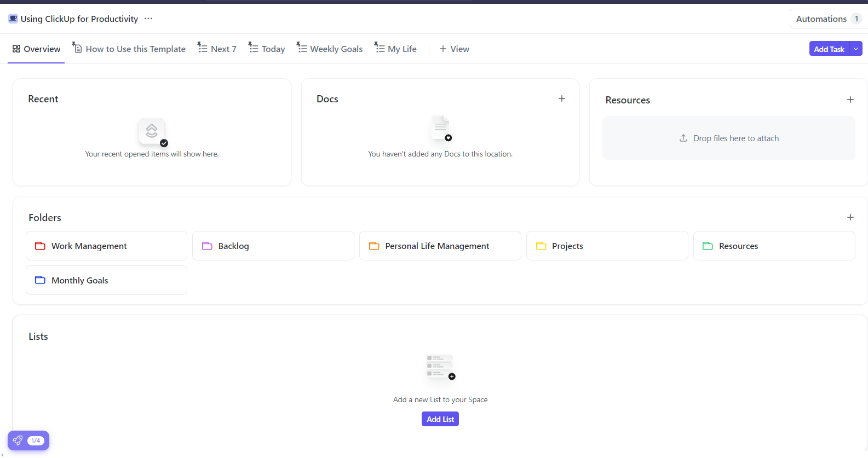Click the Add List button
The image size is (868, 458).
pos(440,419)
